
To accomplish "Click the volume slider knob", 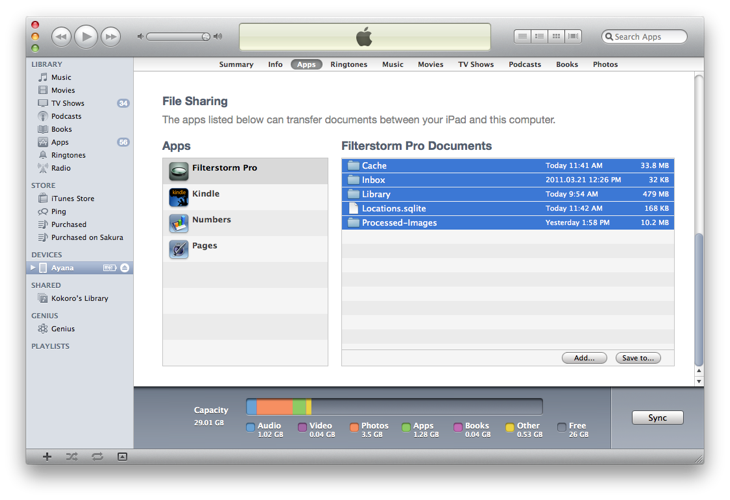I will click(x=206, y=37).
